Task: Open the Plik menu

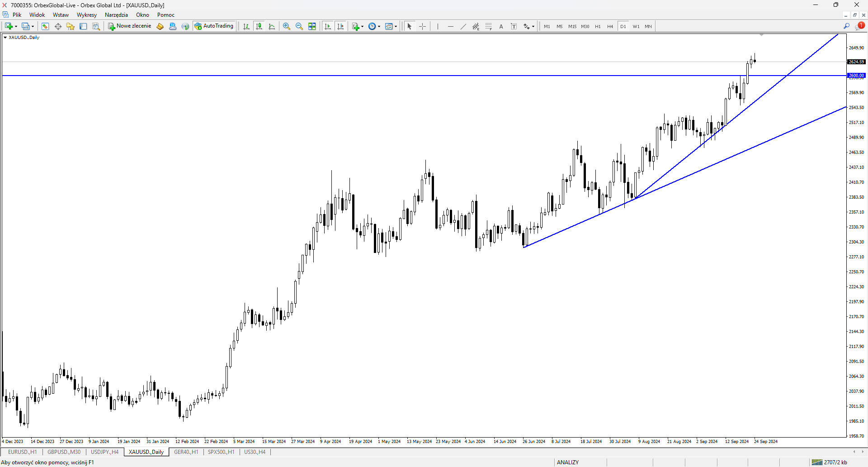Action: [x=17, y=15]
